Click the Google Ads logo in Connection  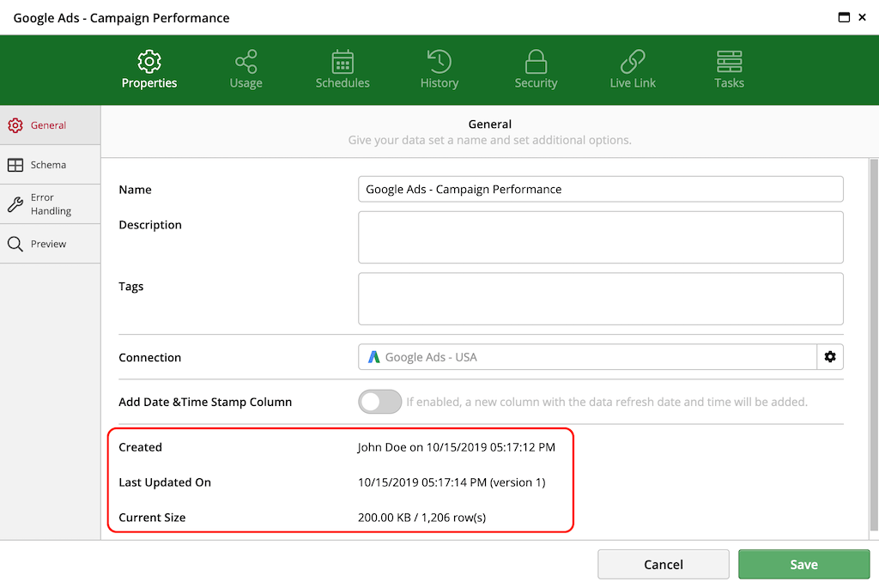click(374, 357)
